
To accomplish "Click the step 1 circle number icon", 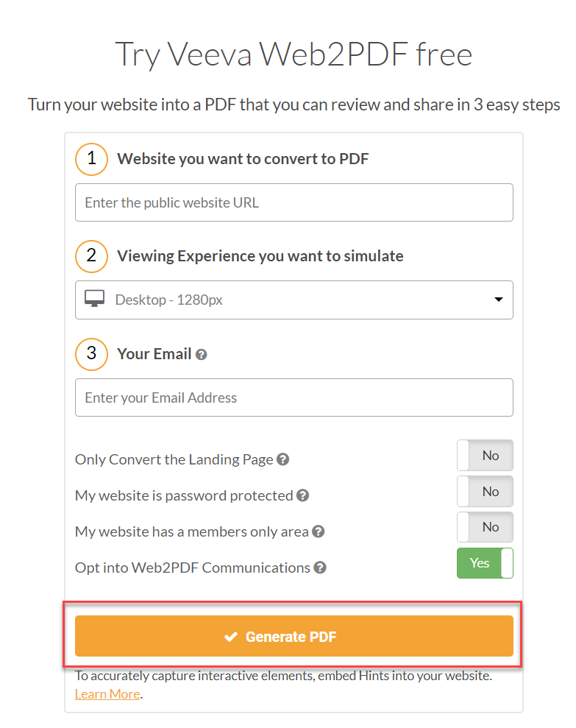I will [x=91, y=158].
